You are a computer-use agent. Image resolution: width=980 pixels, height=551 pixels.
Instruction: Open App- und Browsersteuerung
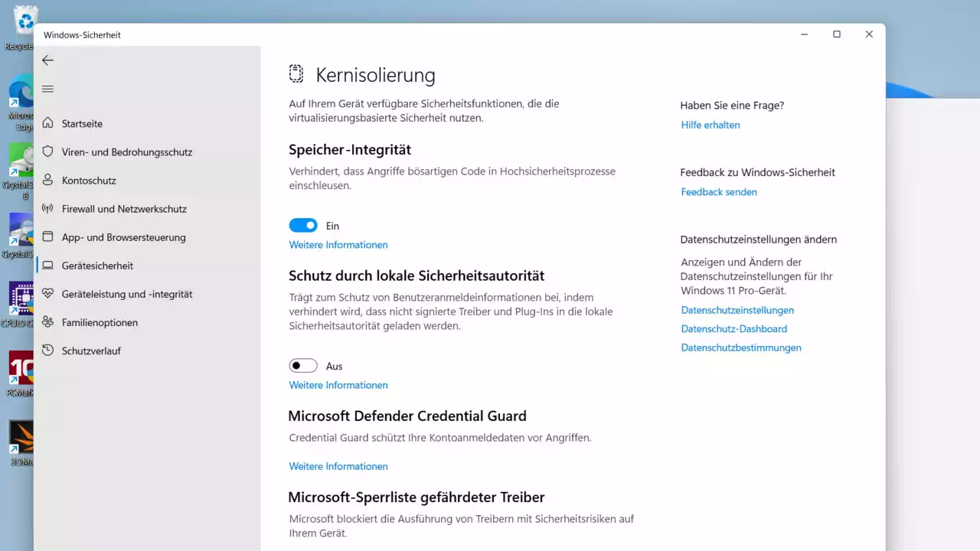124,237
